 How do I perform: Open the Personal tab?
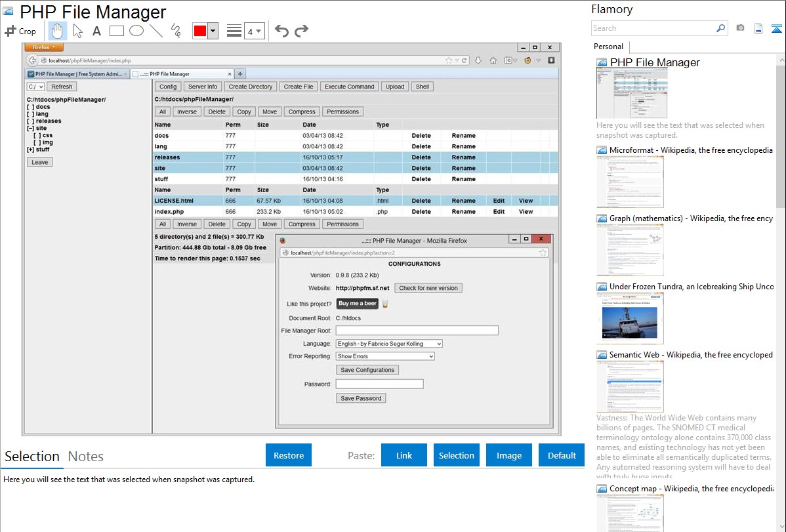pos(608,47)
